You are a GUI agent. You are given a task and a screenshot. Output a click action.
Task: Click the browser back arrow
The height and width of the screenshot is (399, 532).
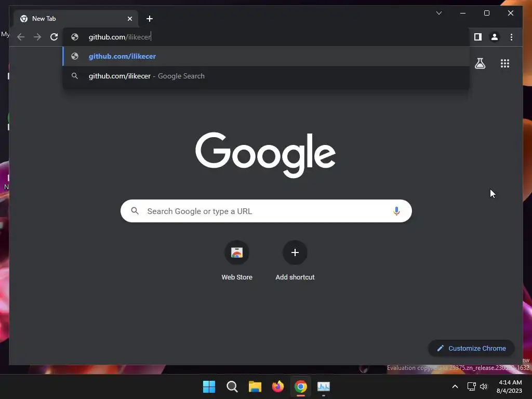21,37
